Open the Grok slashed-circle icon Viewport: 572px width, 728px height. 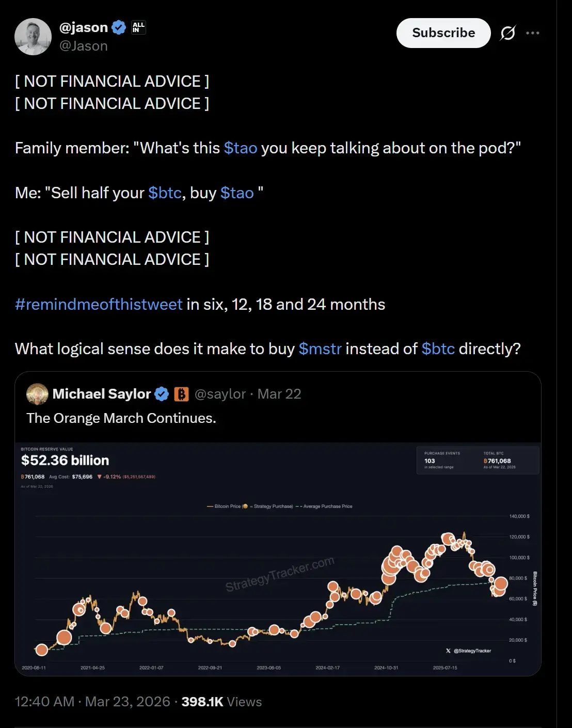tap(507, 33)
